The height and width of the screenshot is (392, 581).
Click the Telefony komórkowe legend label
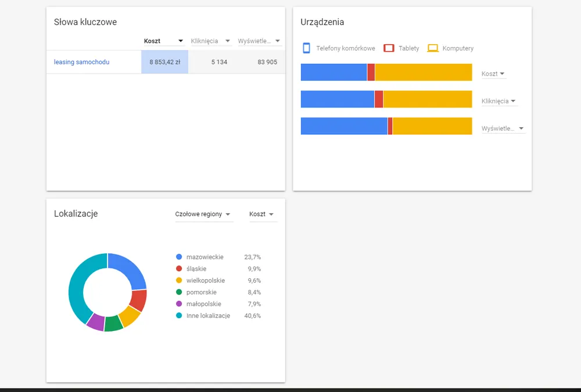(345, 48)
